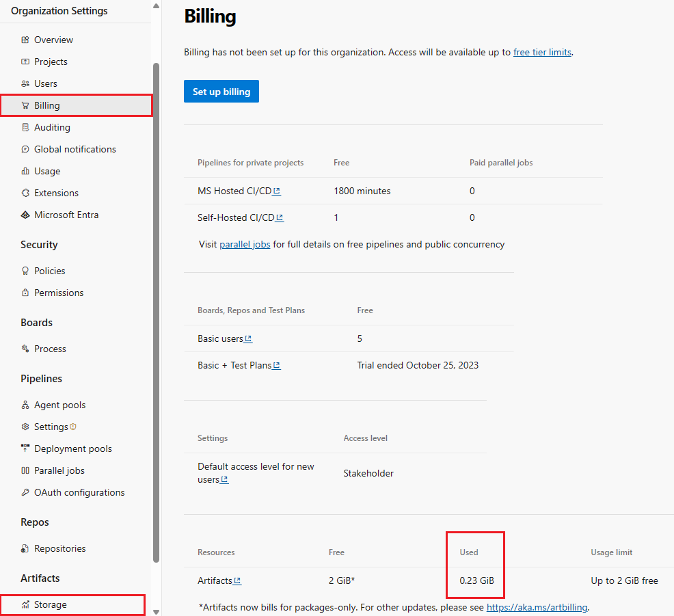The height and width of the screenshot is (616, 674).
Task: Click the Basic users link
Action: pos(225,339)
